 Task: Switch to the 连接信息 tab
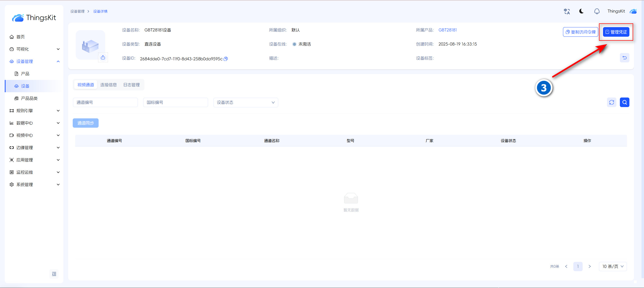108,85
